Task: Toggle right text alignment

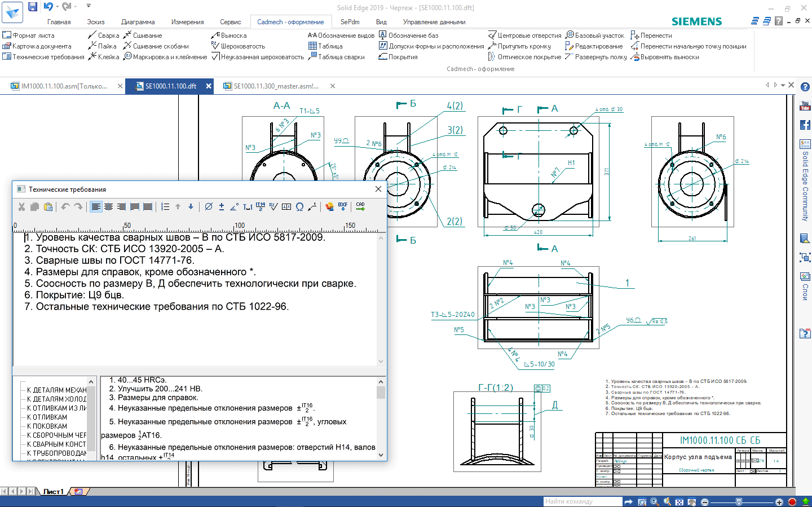Action: (122, 207)
